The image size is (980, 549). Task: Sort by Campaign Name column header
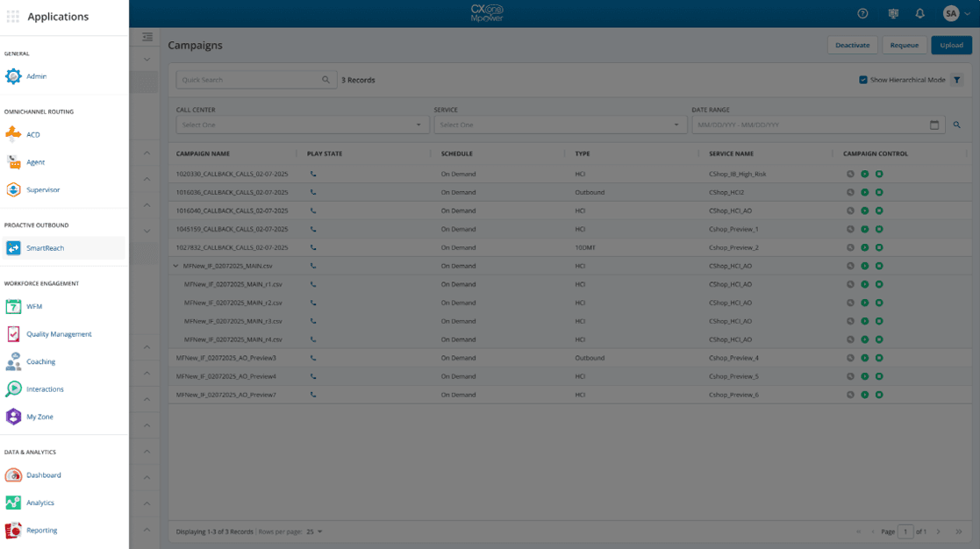pos(203,153)
